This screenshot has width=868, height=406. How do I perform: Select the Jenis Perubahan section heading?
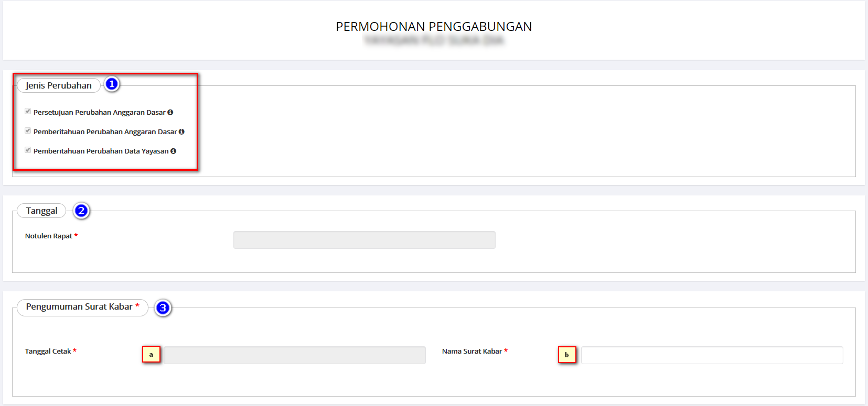[x=59, y=85]
